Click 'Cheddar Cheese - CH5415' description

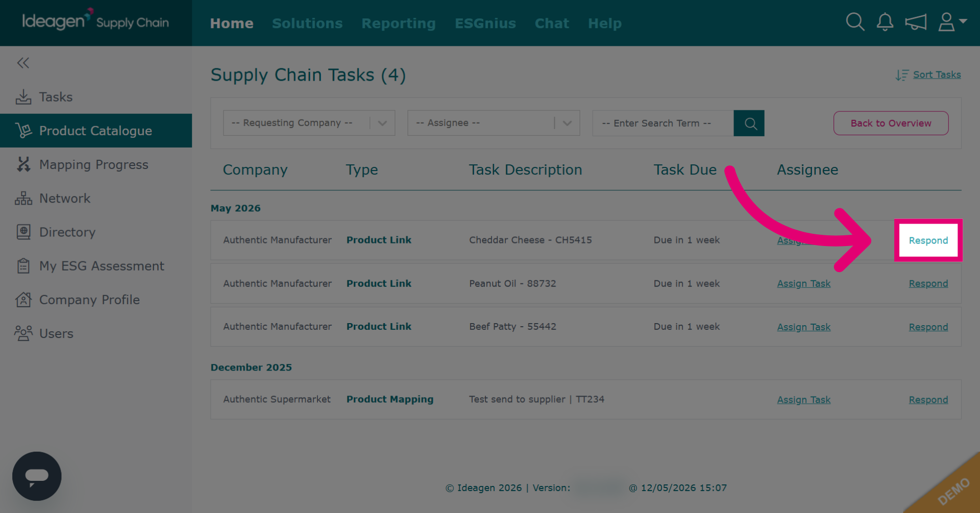pyautogui.click(x=530, y=240)
